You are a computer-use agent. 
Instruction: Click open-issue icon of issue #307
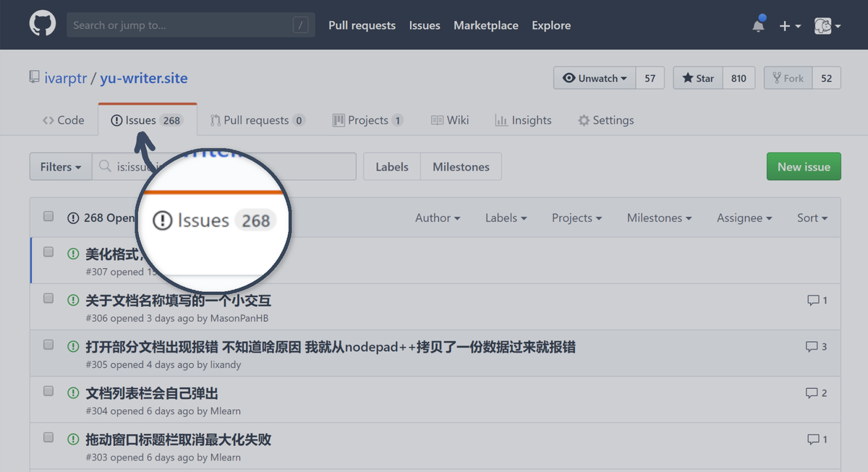coord(73,254)
